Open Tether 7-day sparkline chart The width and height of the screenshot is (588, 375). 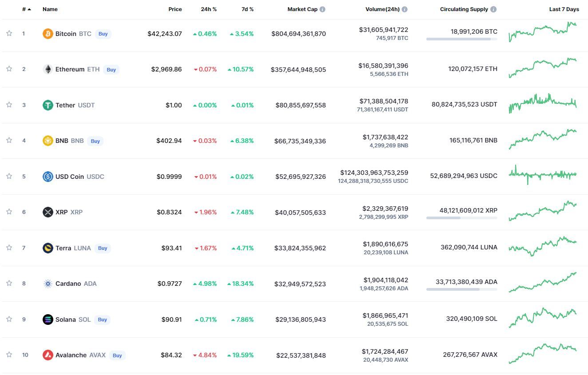pyautogui.click(x=543, y=103)
